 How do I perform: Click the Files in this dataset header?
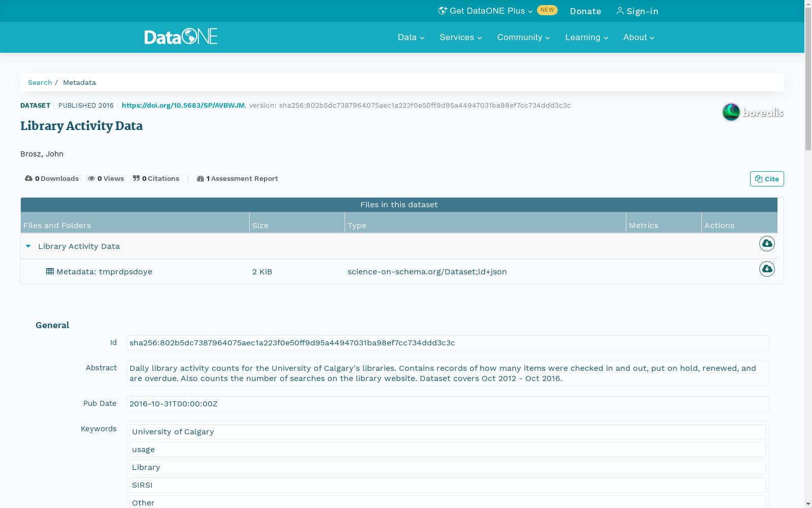point(399,205)
